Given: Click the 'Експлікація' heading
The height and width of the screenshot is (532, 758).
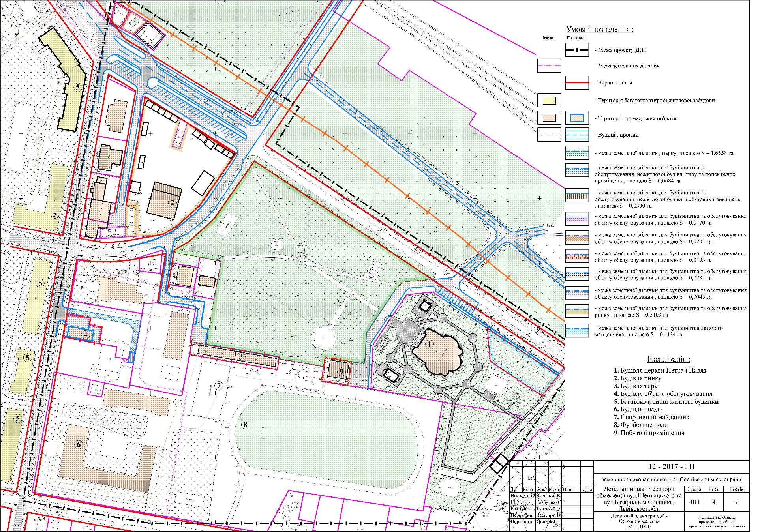Looking at the screenshot, I should point(669,360).
